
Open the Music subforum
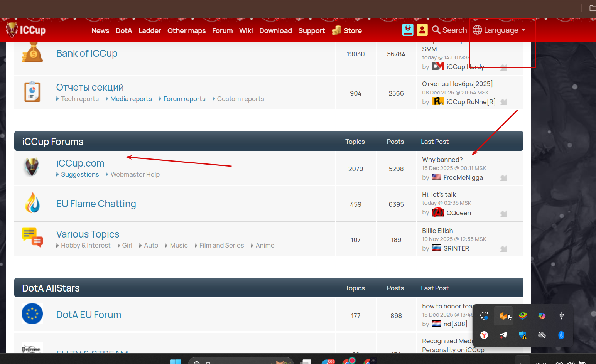tap(179, 245)
